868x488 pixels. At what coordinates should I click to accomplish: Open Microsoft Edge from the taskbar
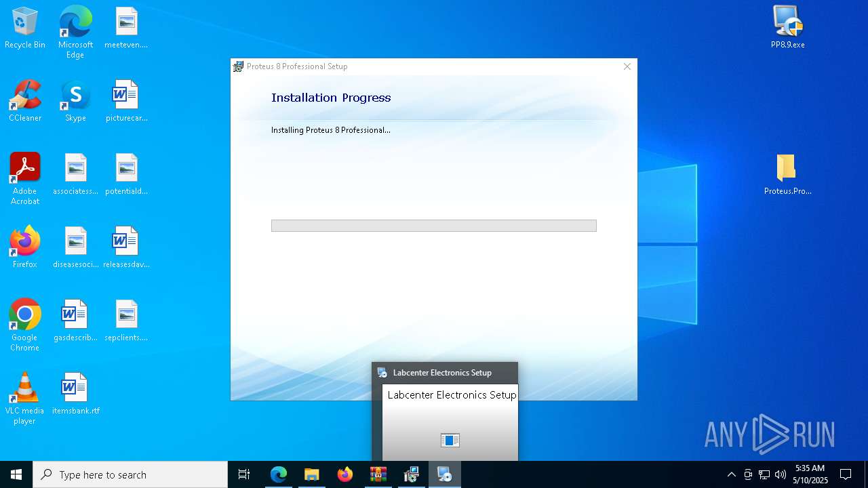coord(279,474)
